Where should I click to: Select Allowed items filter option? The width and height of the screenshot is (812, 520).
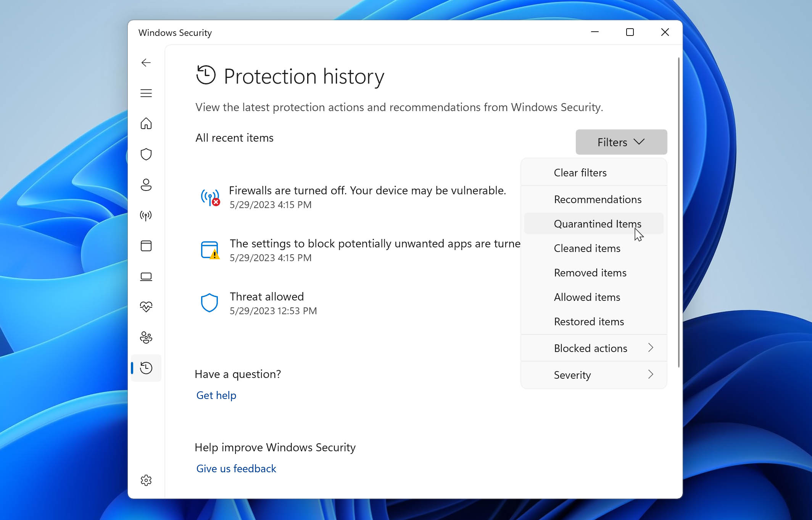(587, 297)
